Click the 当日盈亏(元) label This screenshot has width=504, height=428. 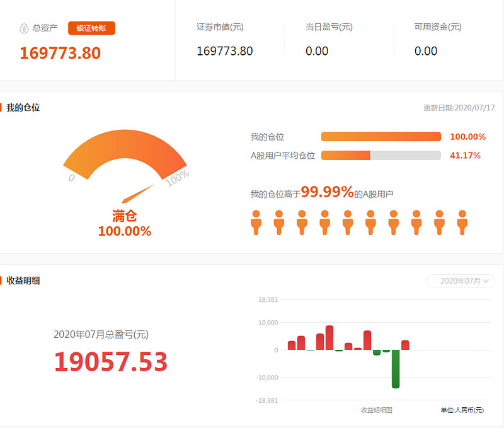[329, 27]
